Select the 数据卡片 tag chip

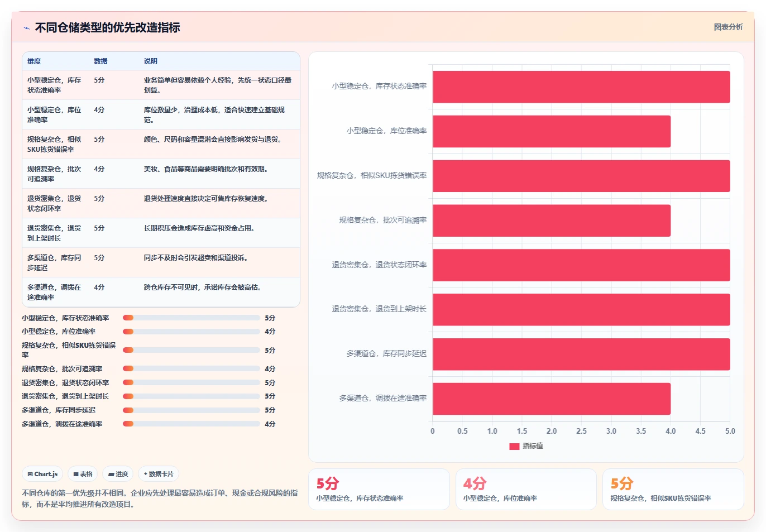[x=159, y=474]
